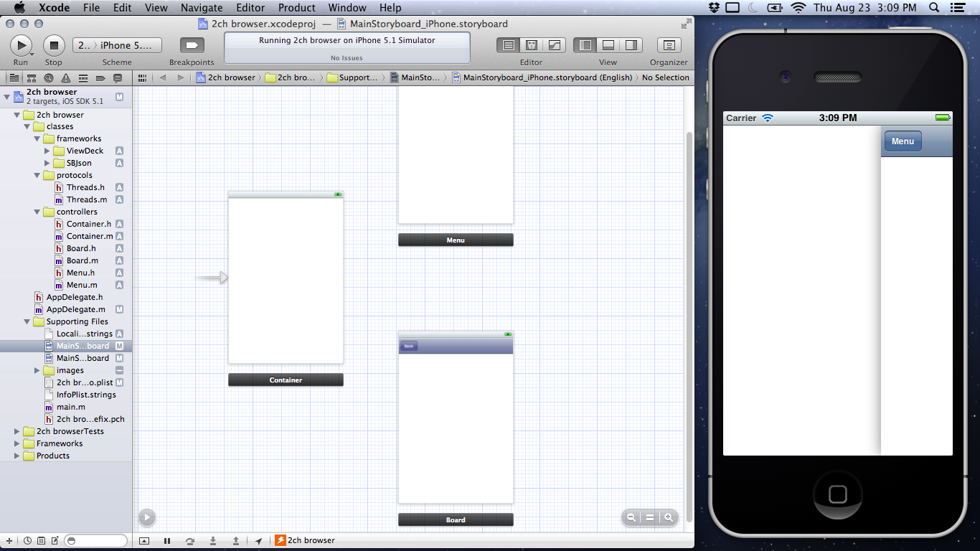
Task: Expand the 2ch browserTests group
Action: tap(17, 431)
